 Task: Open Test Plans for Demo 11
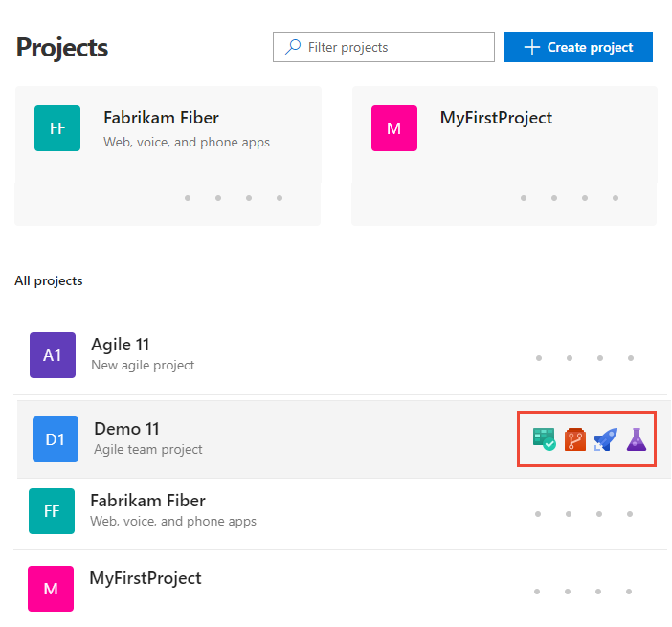(636, 439)
